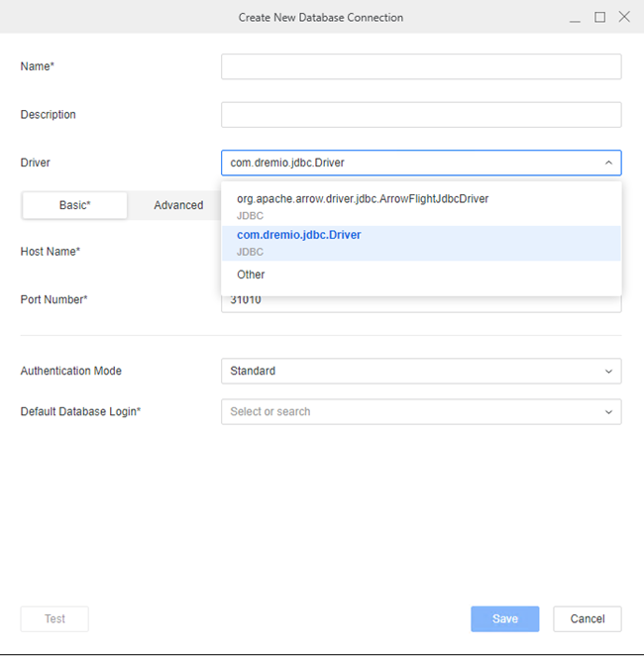Switch to the Basic tab
The width and height of the screenshot is (644, 657).
click(75, 205)
